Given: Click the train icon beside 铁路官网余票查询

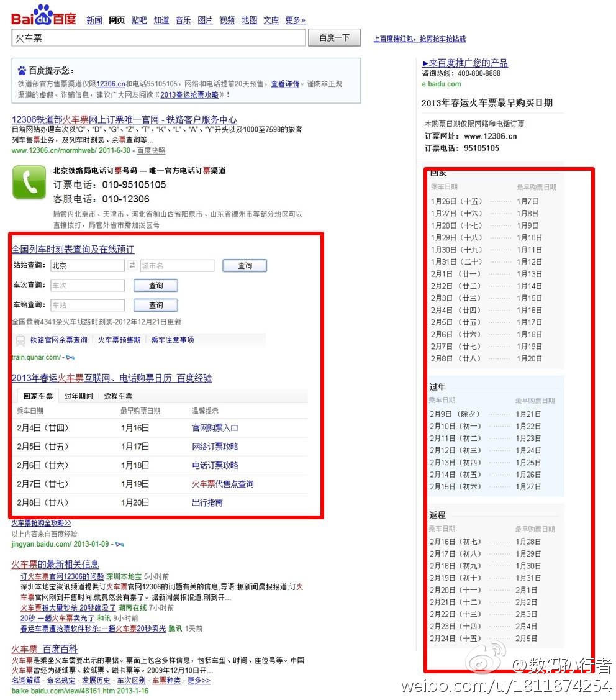Looking at the screenshot, I should point(20,340).
